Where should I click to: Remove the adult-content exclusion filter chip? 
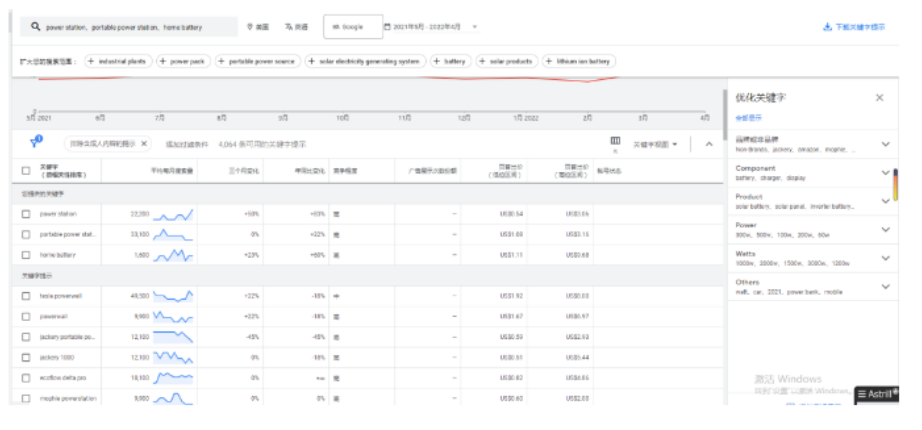[x=144, y=143]
